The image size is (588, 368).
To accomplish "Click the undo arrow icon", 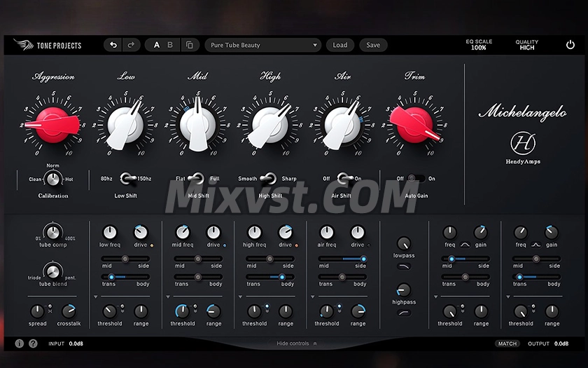I will pos(113,45).
